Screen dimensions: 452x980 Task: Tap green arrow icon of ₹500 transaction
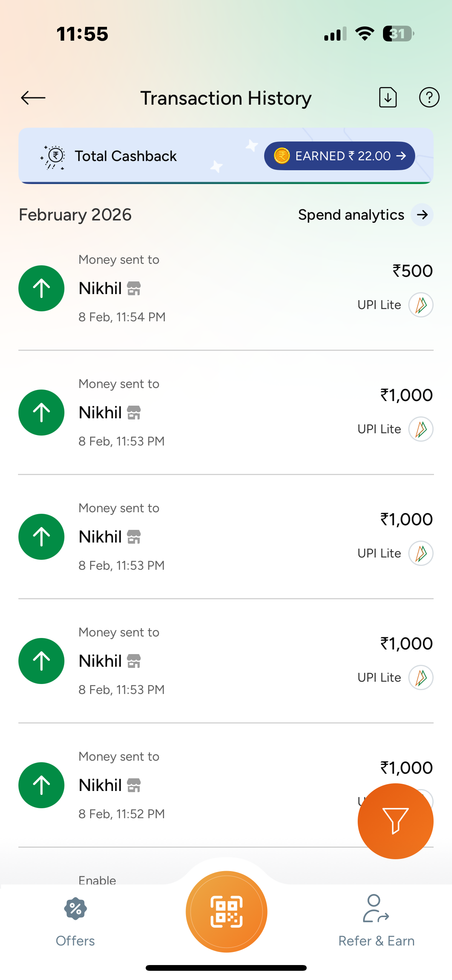coord(41,288)
